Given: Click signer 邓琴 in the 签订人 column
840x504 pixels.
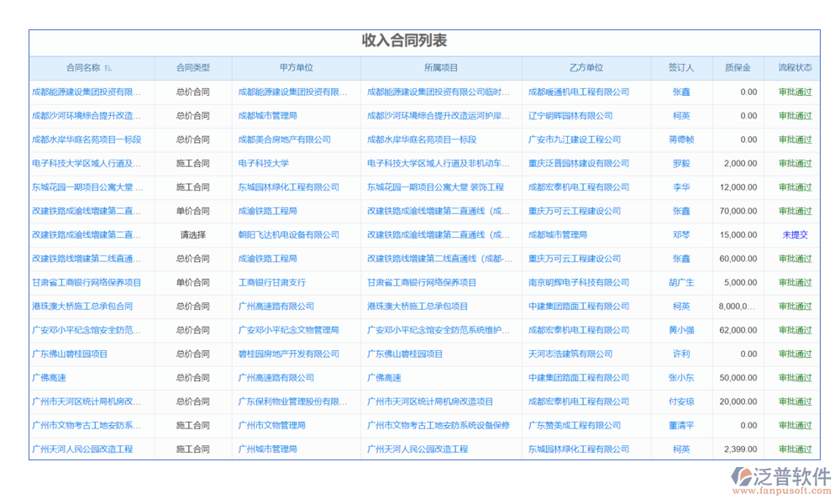Looking at the screenshot, I should click(x=681, y=235).
